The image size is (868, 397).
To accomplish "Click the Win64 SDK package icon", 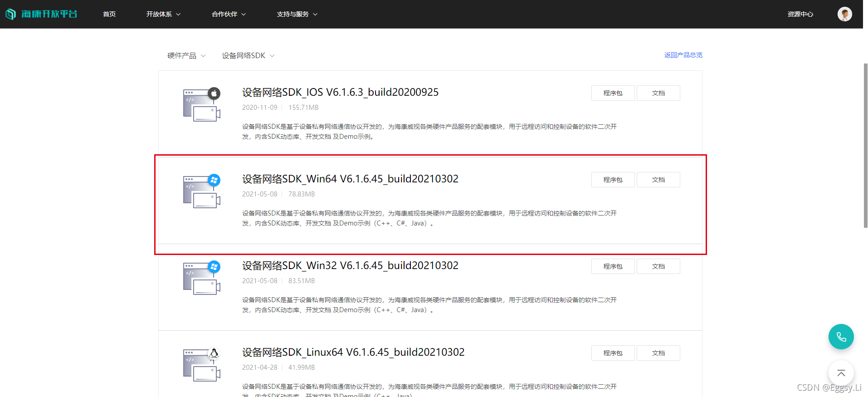I will (202, 191).
